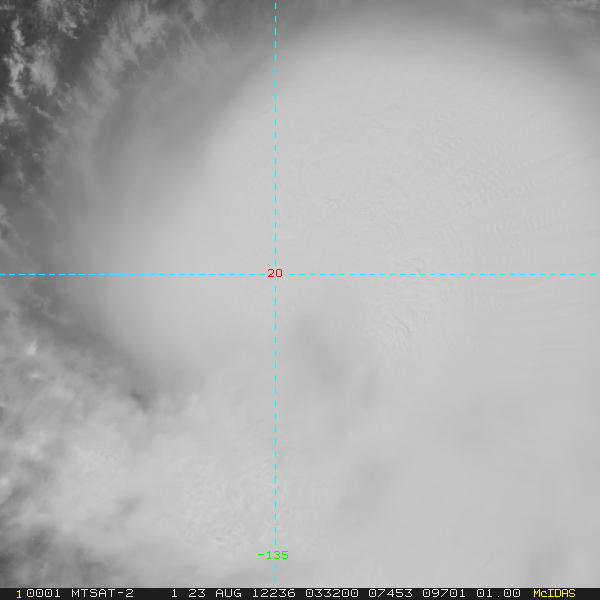Select the 12236 Julian date value
Screen dimensions: 600x600
tap(273, 593)
